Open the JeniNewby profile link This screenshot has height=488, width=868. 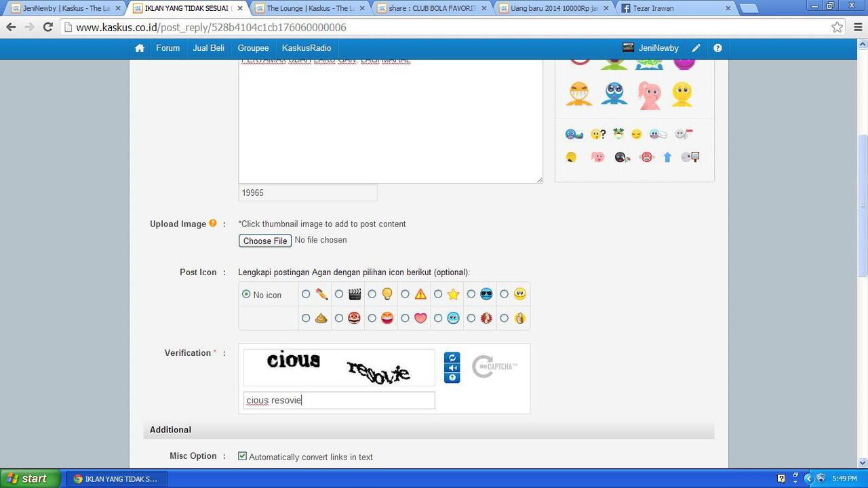658,48
